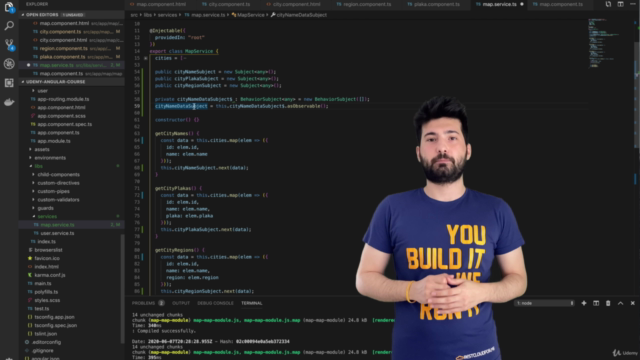Open the Search view in activity bar
Screen dimensions: 640x360
click(x=9, y=26)
